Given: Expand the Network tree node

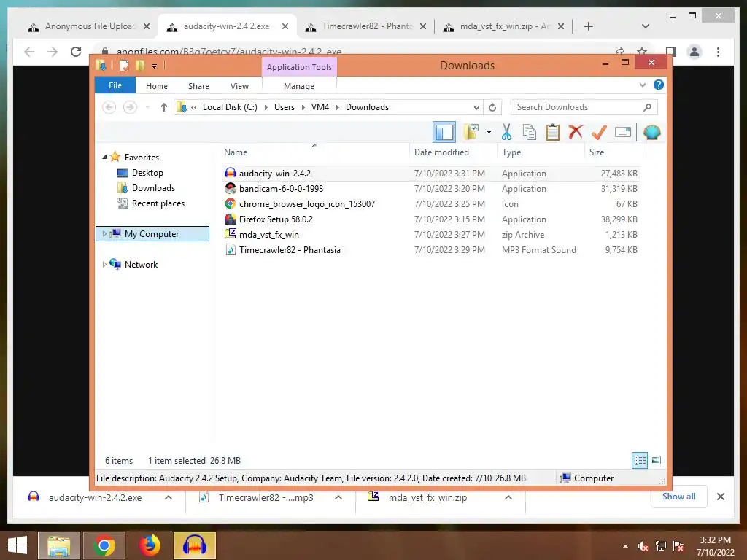Looking at the screenshot, I should click(104, 264).
